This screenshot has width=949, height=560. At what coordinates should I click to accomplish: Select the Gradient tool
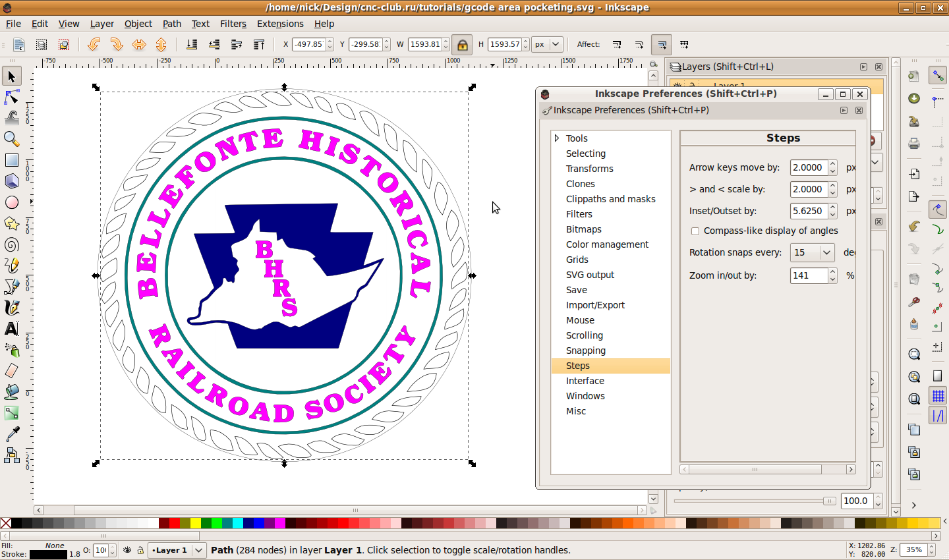(x=11, y=413)
